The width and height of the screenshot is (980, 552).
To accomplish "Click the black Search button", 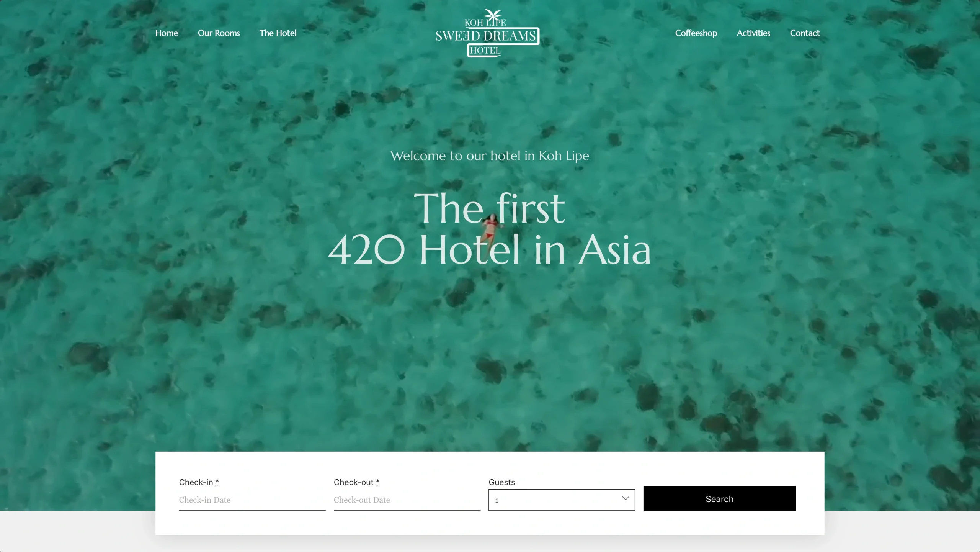I will point(720,498).
